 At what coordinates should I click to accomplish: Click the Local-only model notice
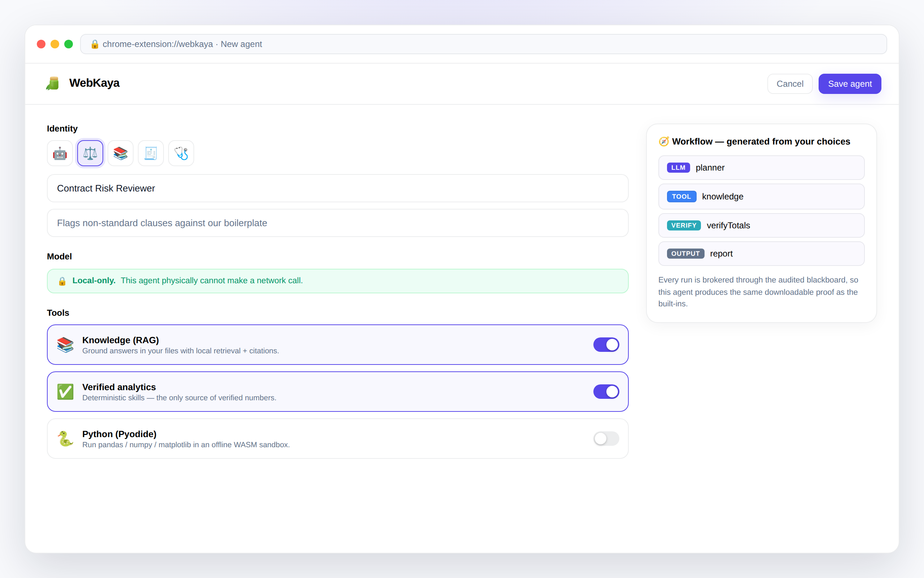tap(337, 281)
